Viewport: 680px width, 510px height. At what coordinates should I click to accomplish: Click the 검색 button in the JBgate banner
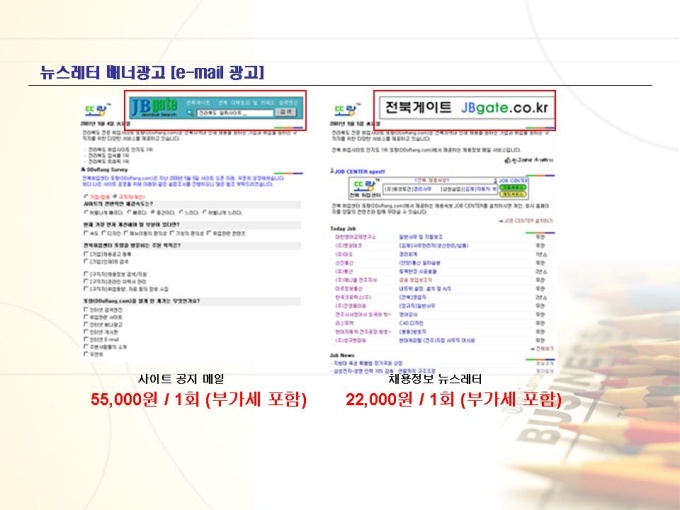[x=286, y=112]
